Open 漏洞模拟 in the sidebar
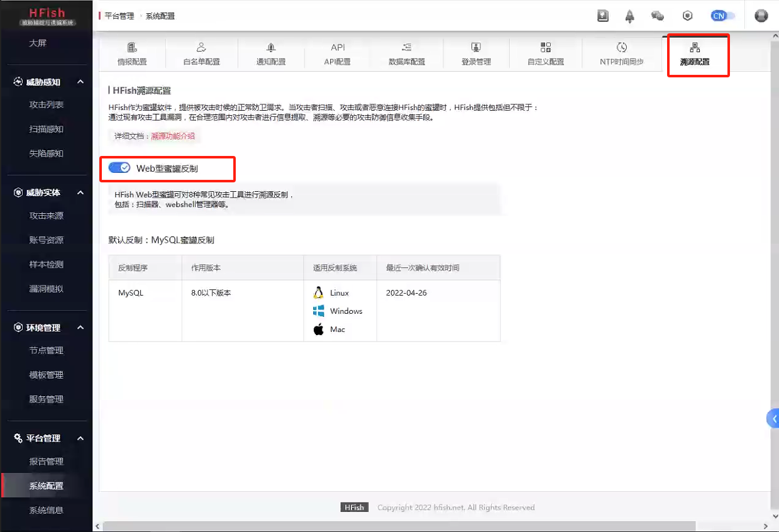This screenshot has width=779, height=532. (x=47, y=289)
